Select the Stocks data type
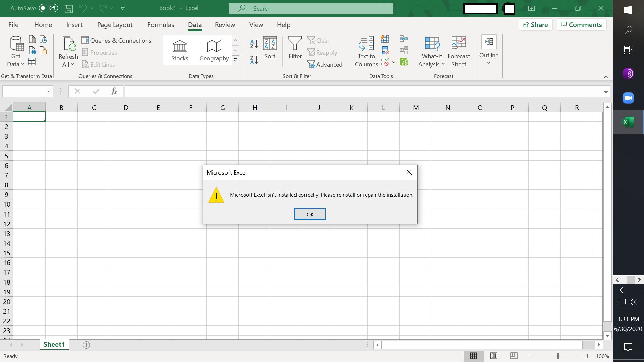Screen dimensions: 644x362 click(180, 50)
